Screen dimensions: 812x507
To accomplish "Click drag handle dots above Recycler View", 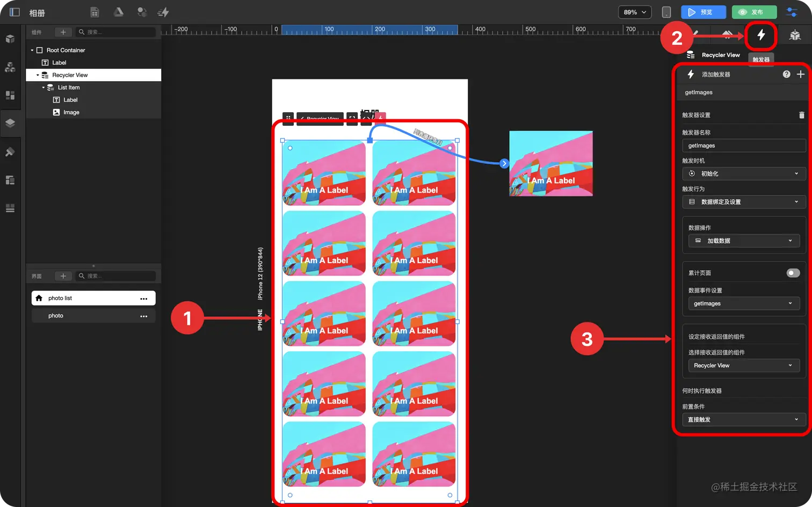I will pyautogui.click(x=288, y=118).
